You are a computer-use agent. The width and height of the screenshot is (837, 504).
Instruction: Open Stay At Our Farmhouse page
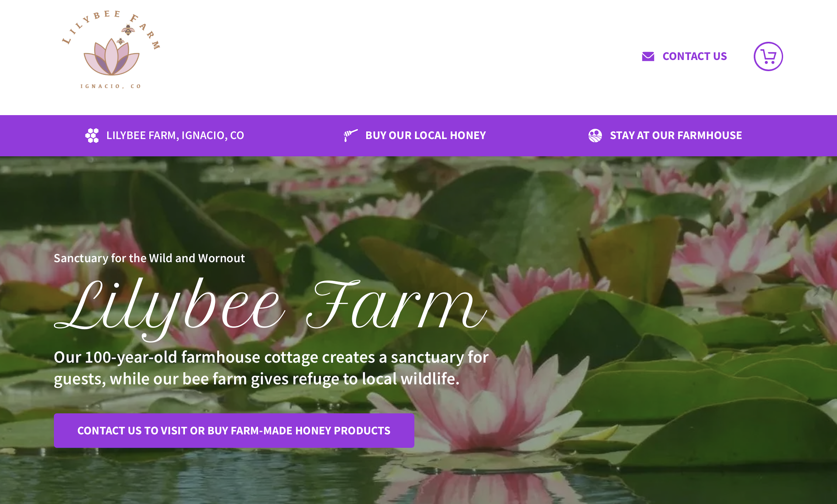676,135
